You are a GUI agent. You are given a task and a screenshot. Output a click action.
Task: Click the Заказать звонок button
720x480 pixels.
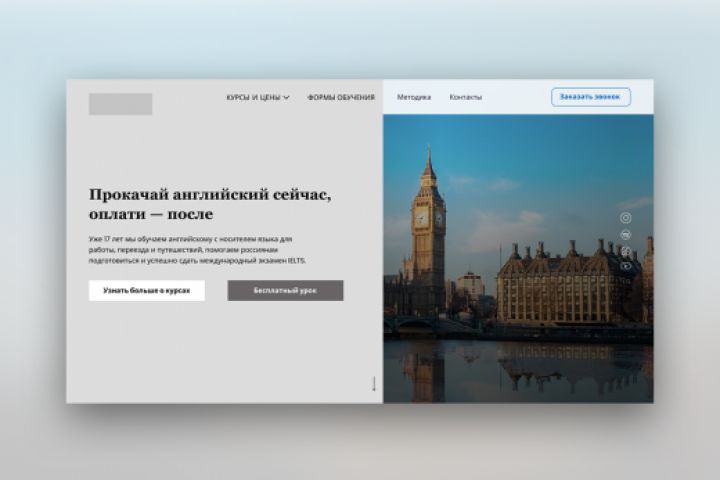(591, 97)
